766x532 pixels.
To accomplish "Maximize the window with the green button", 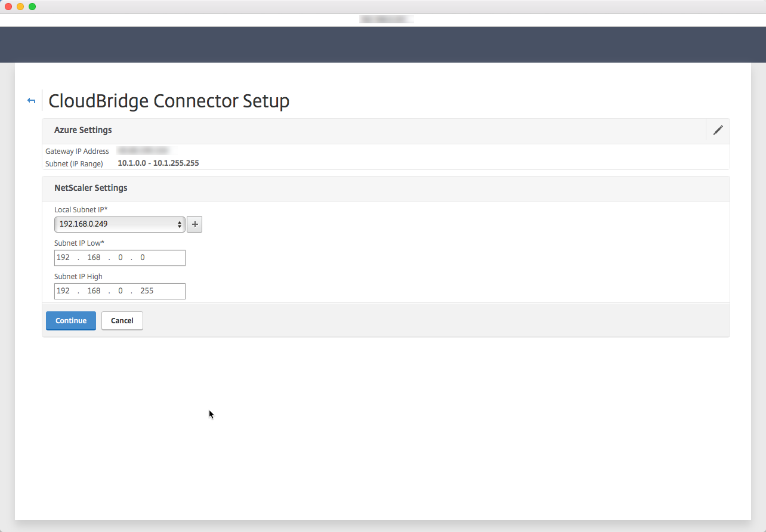I will coord(32,7).
